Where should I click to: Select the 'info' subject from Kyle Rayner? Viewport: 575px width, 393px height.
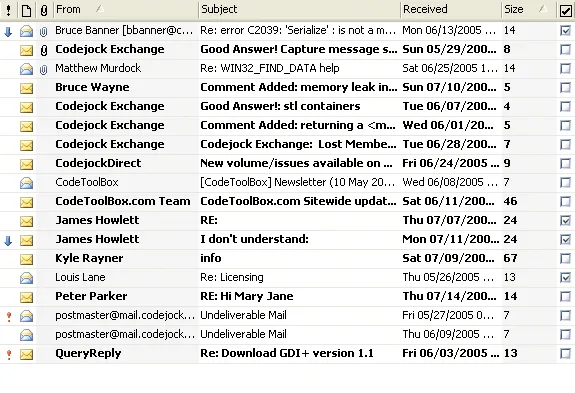coord(210,258)
